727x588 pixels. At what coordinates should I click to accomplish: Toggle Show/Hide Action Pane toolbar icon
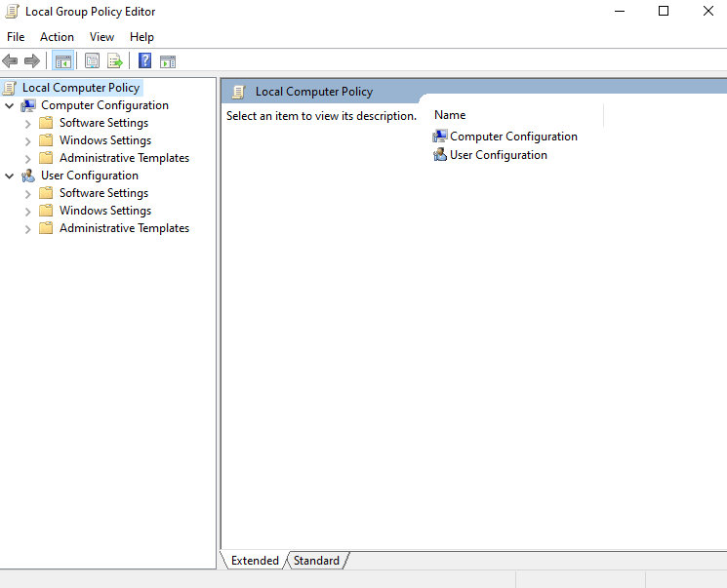[x=168, y=61]
